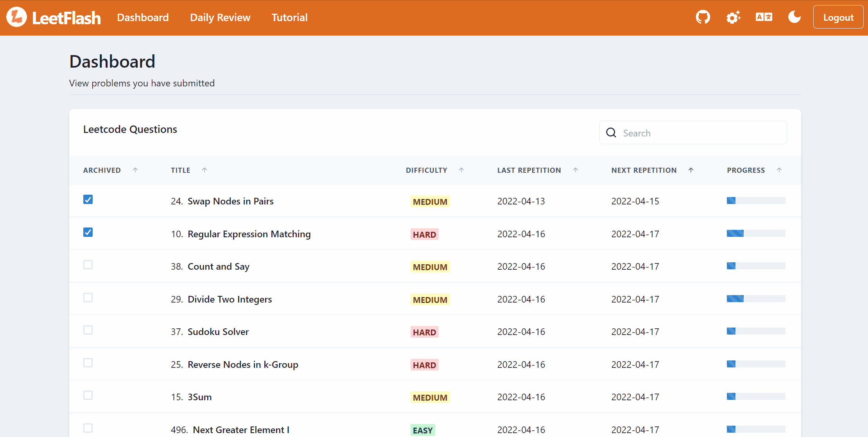The image size is (868, 437).
Task: Sort by Archived column arrow
Action: pos(135,170)
